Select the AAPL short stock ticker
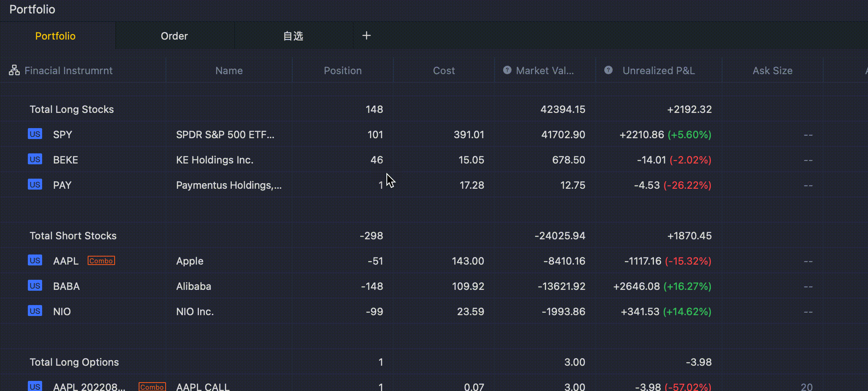This screenshot has width=868, height=391. (x=66, y=261)
